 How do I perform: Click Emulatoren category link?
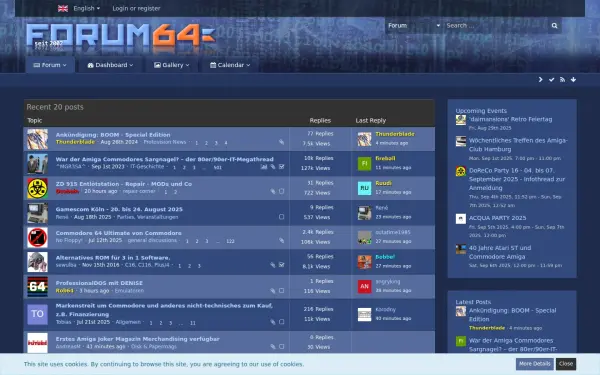click(129, 291)
